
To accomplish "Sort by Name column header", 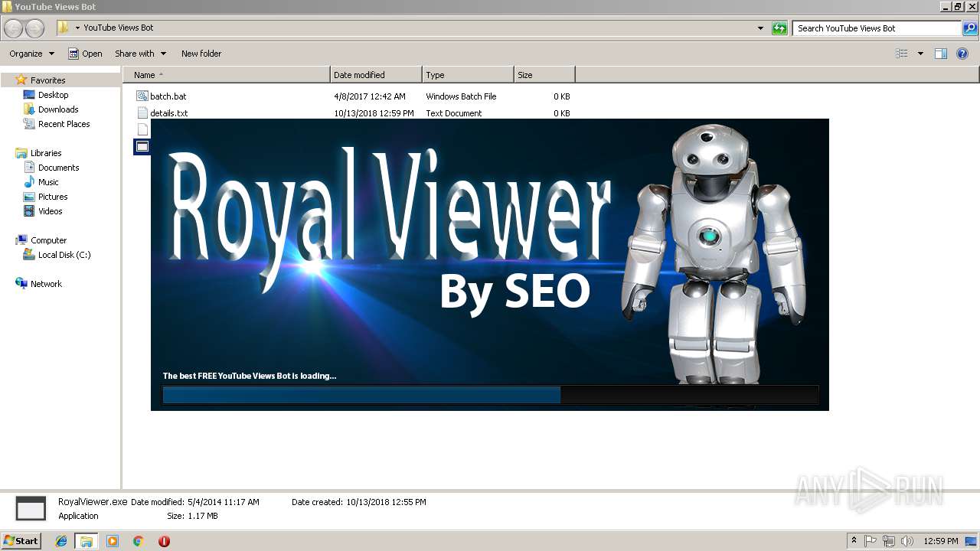I will (227, 75).
